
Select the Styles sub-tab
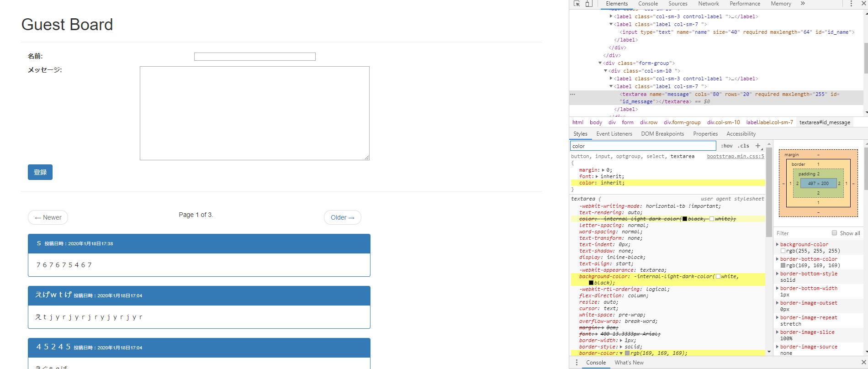pos(580,134)
